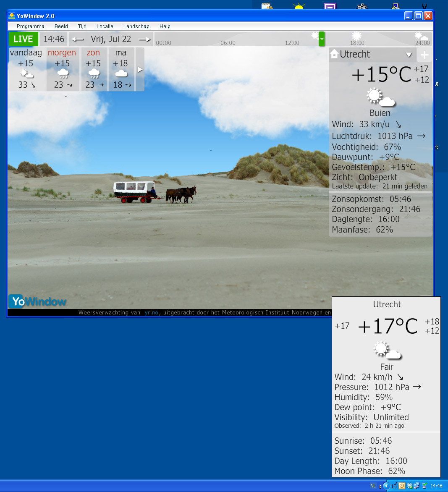Open the Landschap menu
Image resolution: width=448 pixels, height=492 pixels.
pos(136,26)
